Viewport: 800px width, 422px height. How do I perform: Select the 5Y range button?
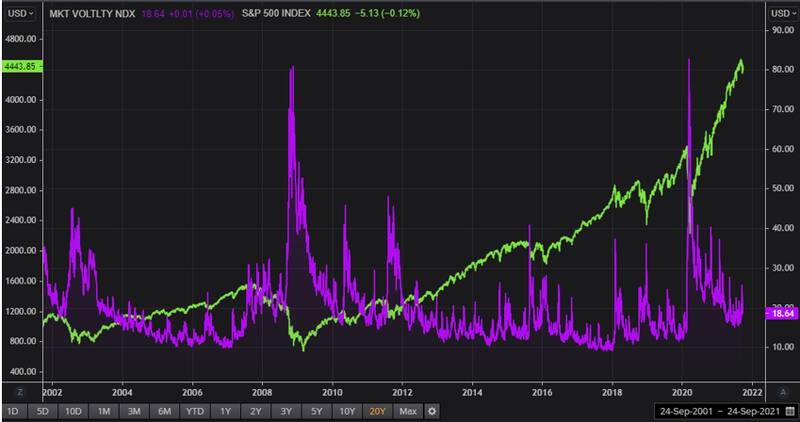coord(316,411)
